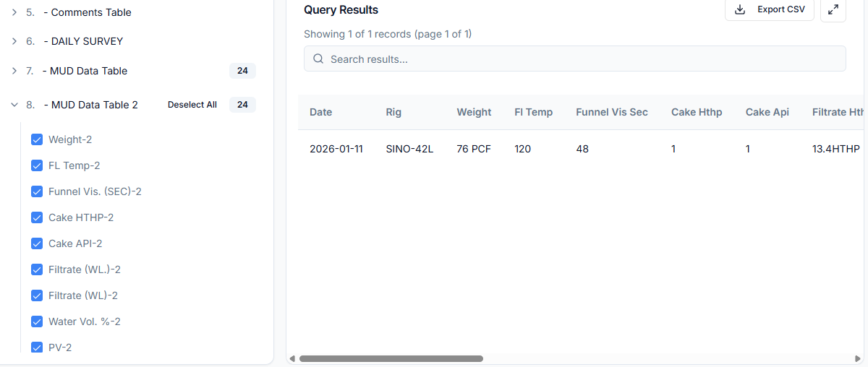Click the magnifier icon in search bar
Screen dimensions: 868x367
tap(318, 59)
